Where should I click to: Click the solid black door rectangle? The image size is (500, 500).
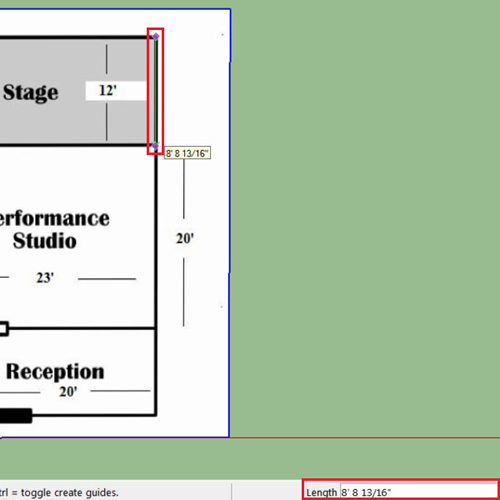pos(16,416)
